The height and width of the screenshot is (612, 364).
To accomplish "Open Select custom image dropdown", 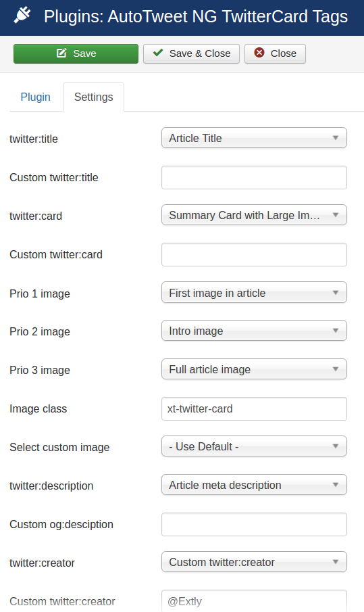I will pyautogui.click(x=254, y=446).
